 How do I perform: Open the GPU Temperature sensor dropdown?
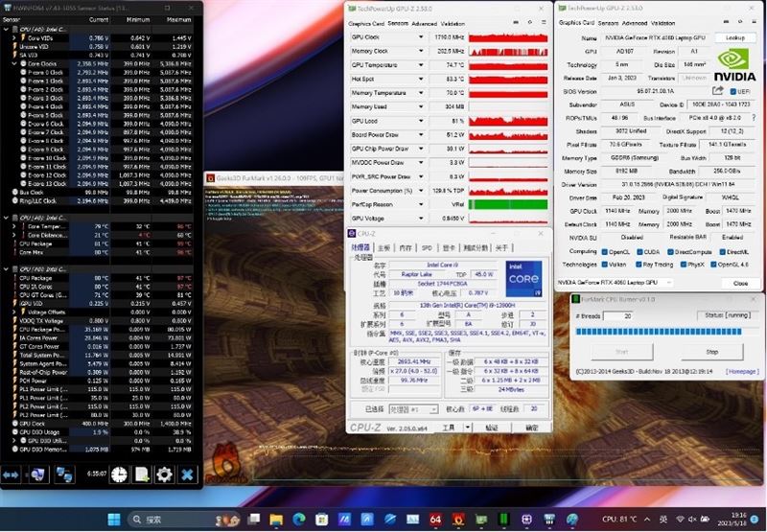point(420,65)
